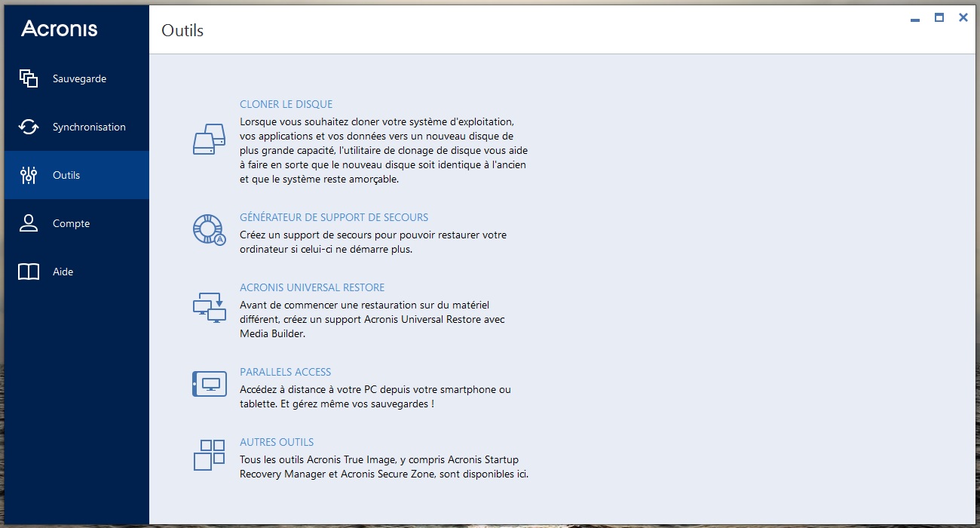Select the Aide menu label

tap(63, 272)
